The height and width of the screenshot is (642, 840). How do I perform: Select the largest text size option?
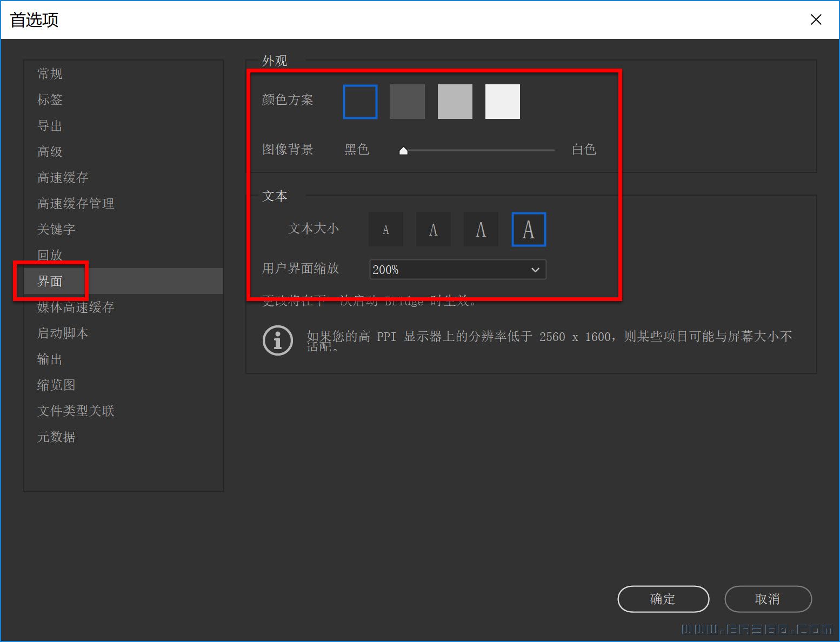click(x=528, y=229)
